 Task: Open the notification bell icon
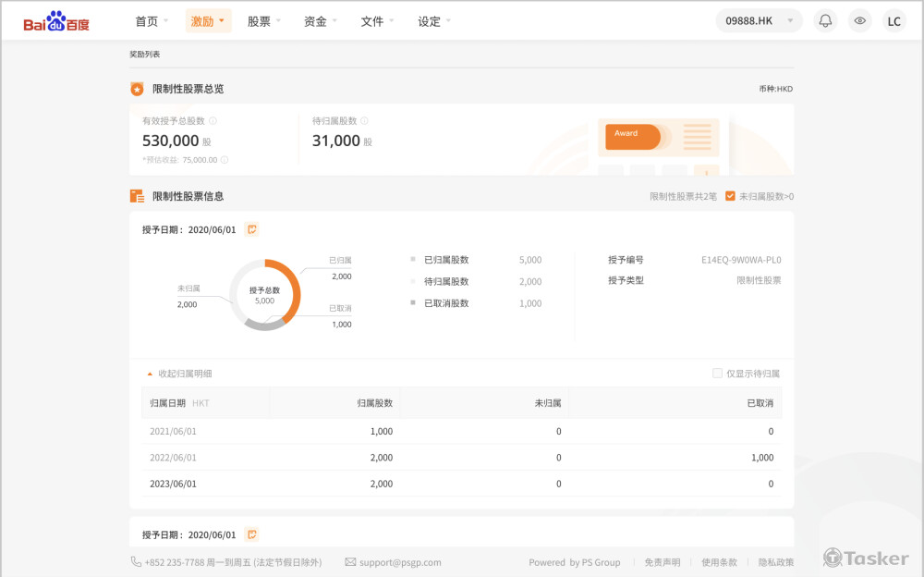(825, 19)
